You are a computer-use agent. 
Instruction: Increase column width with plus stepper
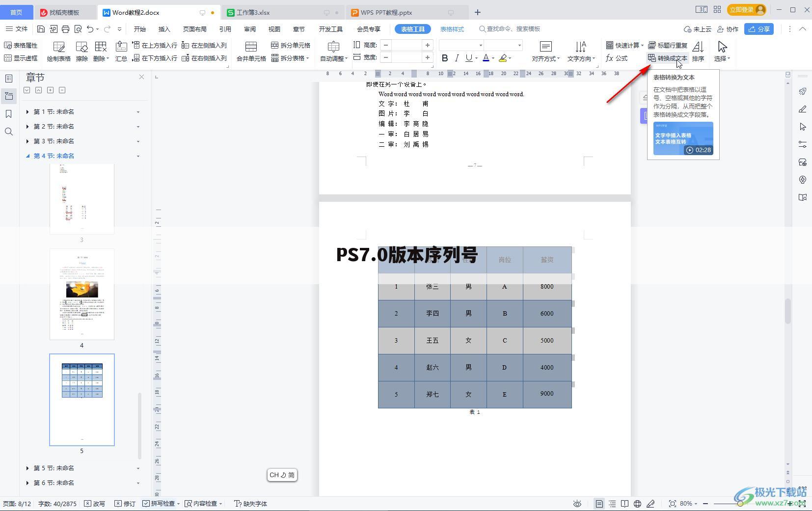pos(428,57)
